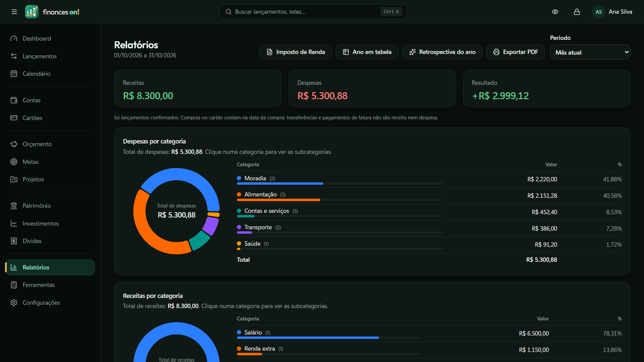Open the Período dropdown Mês atual
The image size is (644, 362).
pyautogui.click(x=590, y=52)
